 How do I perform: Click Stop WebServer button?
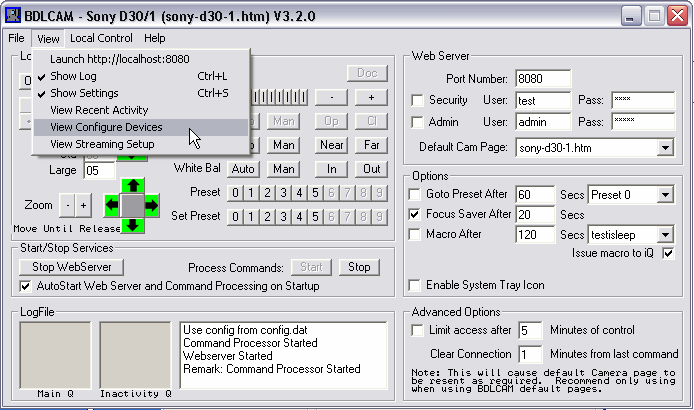point(72,267)
